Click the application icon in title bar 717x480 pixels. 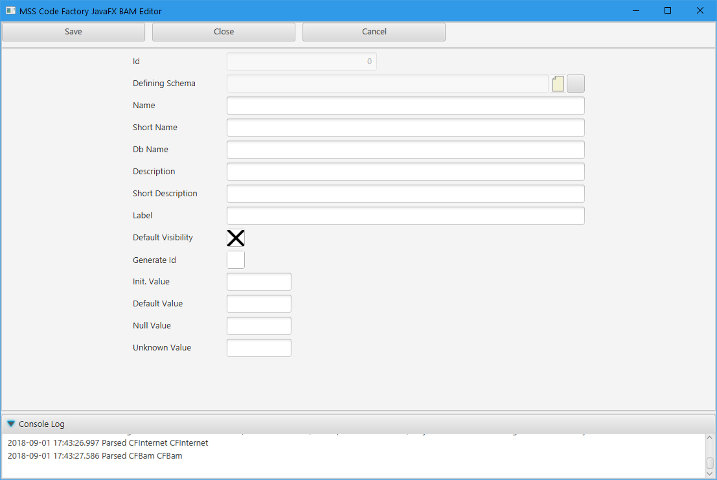(x=9, y=10)
